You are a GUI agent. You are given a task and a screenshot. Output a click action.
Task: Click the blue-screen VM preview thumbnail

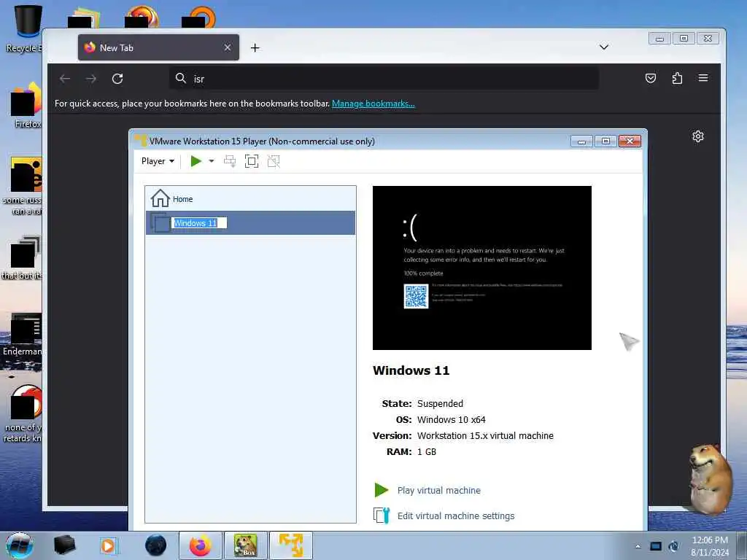(481, 268)
